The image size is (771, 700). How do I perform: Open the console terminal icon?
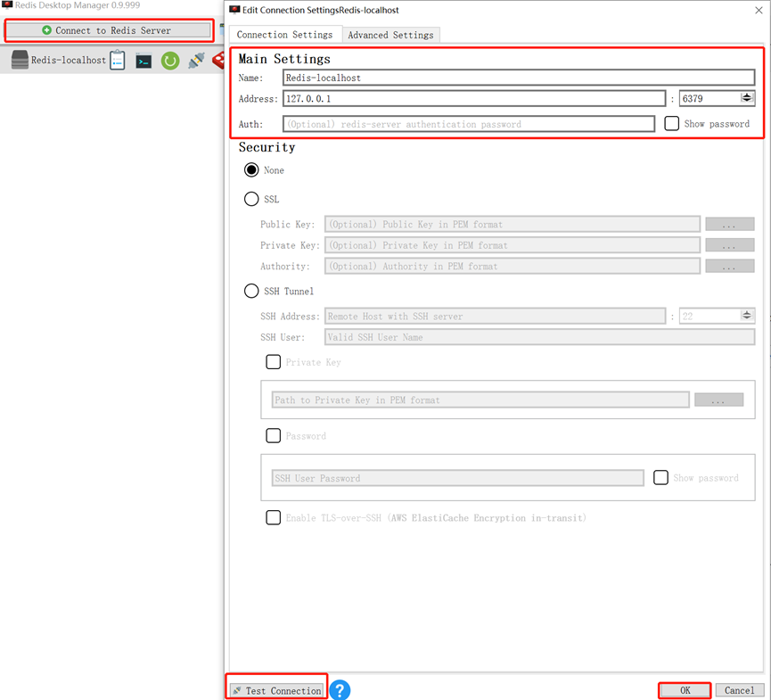144,61
